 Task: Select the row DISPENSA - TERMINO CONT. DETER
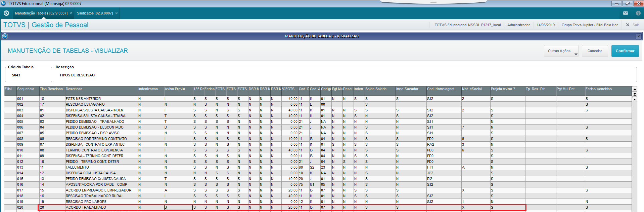pyautogui.click(x=318, y=156)
